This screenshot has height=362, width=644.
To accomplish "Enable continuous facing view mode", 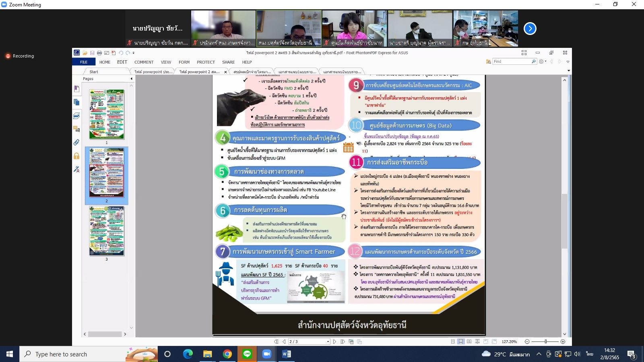I will click(x=477, y=341).
